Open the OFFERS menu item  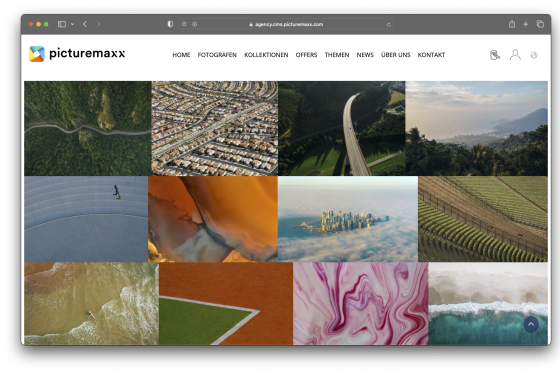[306, 55]
